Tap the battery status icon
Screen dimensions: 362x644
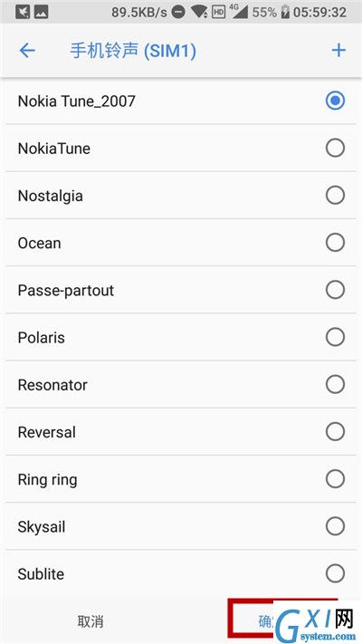(285, 13)
